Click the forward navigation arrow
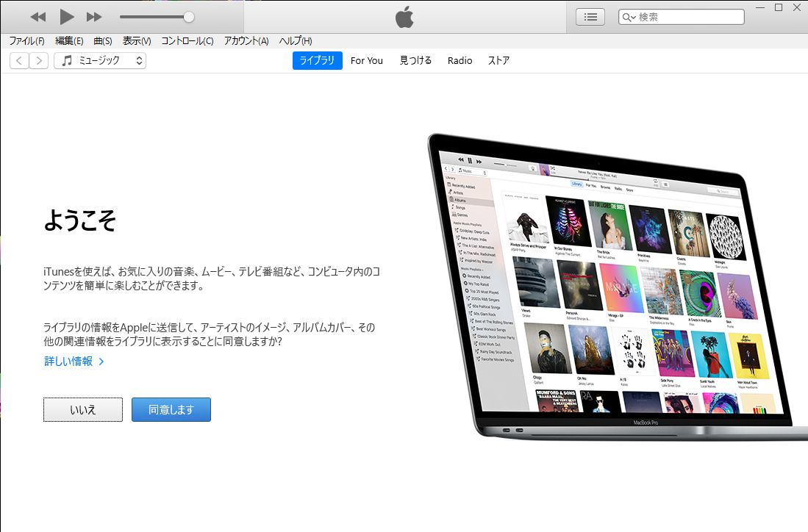 pyautogui.click(x=39, y=61)
